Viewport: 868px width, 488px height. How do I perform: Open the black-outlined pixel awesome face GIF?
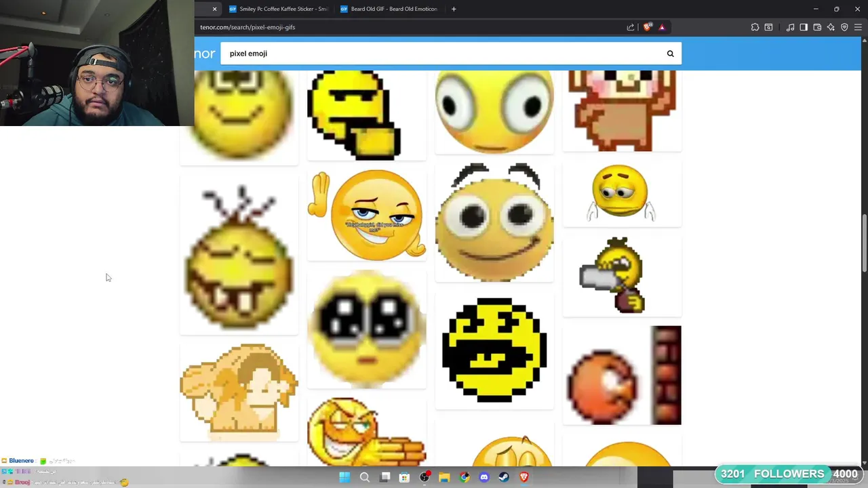coord(494,350)
